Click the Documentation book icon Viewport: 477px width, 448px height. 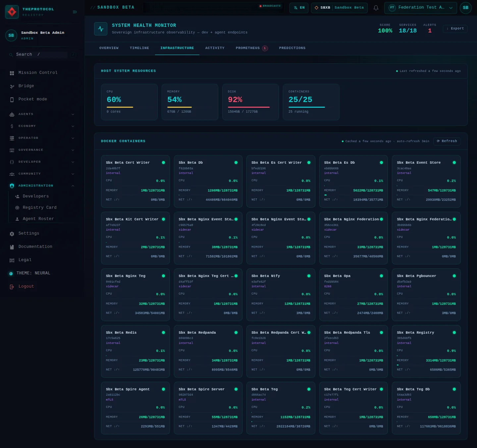pos(12,247)
